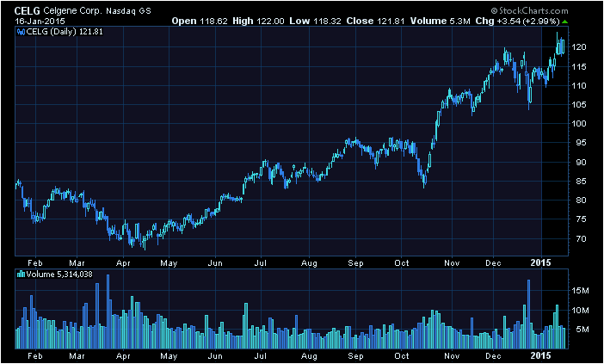Viewport: 604px width, 364px height.
Task: Click the 75 price axis label
Action: (x=582, y=219)
